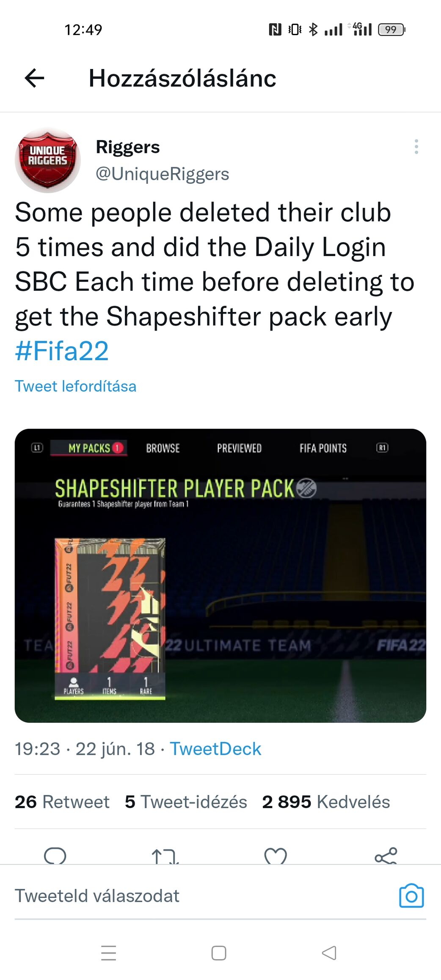Like the tweet with the heart icon
The height and width of the screenshot is (980, 441).
(x=276, y=856)
